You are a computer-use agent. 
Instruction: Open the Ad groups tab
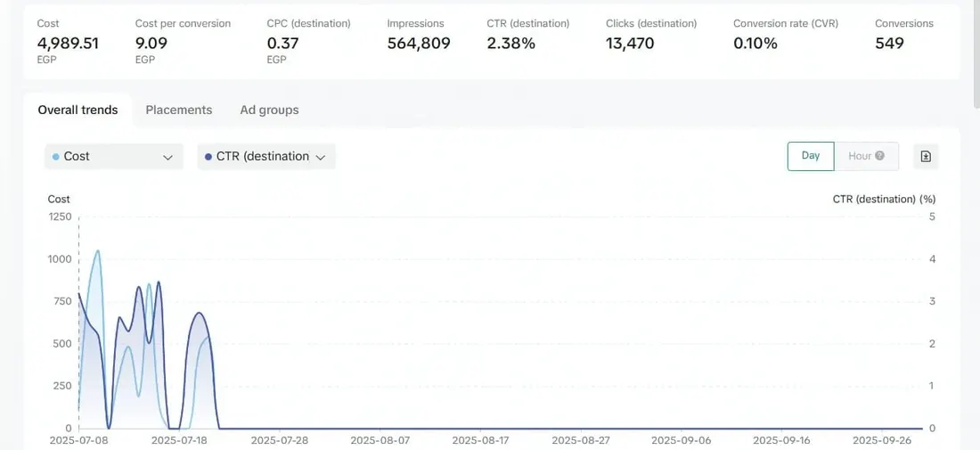[269, 110]
